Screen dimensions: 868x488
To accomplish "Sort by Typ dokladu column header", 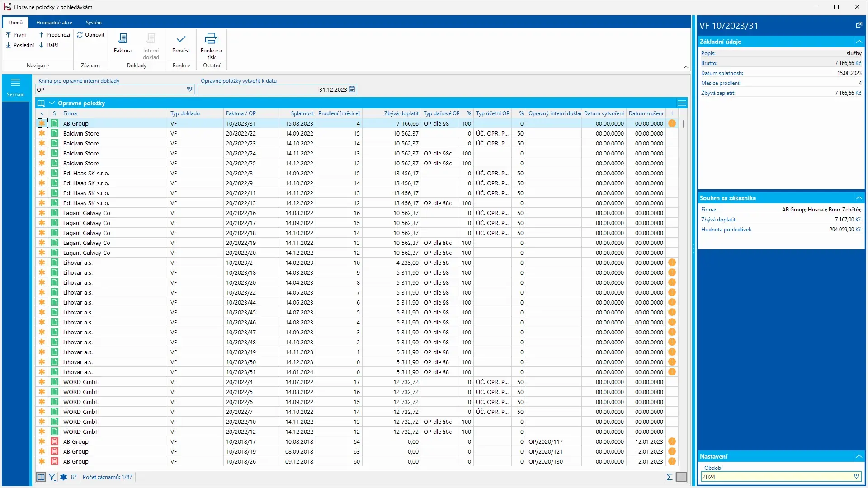I will tap(196, 113).
